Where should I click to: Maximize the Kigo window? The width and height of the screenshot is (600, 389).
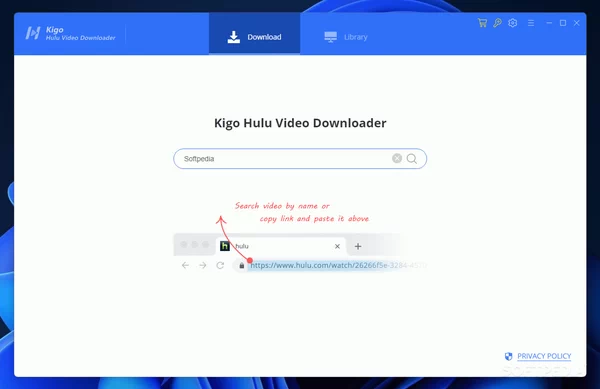pos(563,23)
